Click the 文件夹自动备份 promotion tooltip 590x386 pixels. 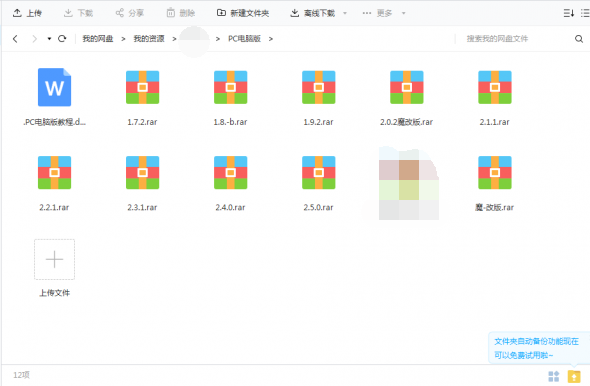tap(538, 348)
